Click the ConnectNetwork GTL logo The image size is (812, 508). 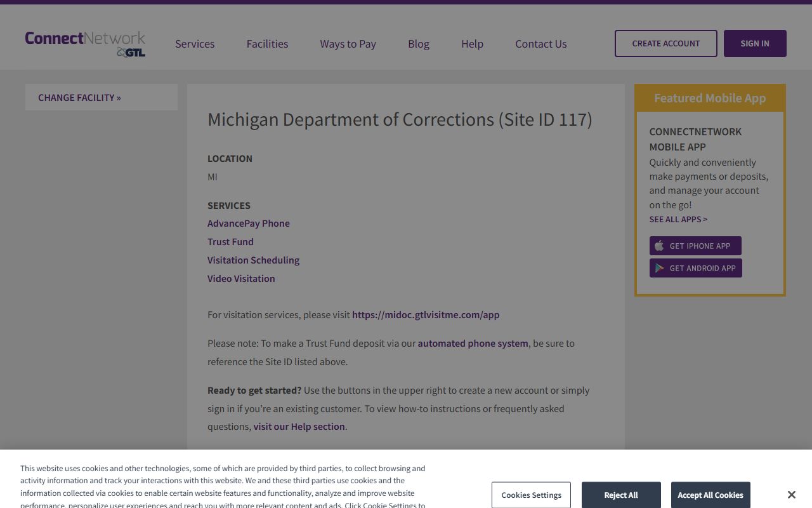click(x=85, y=43)
